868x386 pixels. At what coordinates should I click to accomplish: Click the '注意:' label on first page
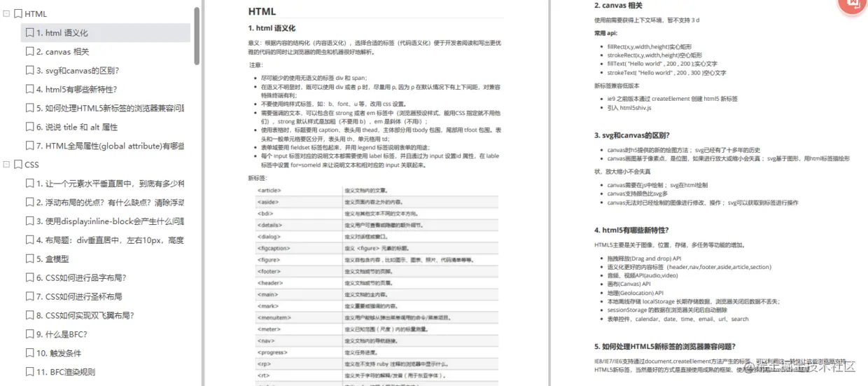(x=255, y=65)
